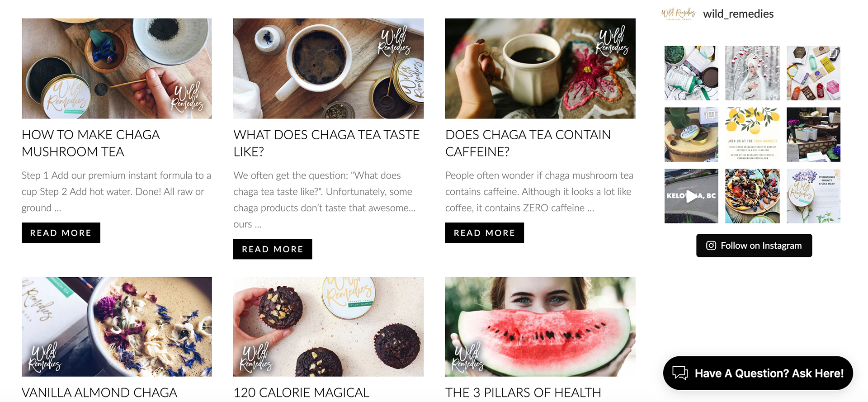Play the Kelowna, BC Instagram video
Screen dimensions: 868x402
tap(691, 196)
